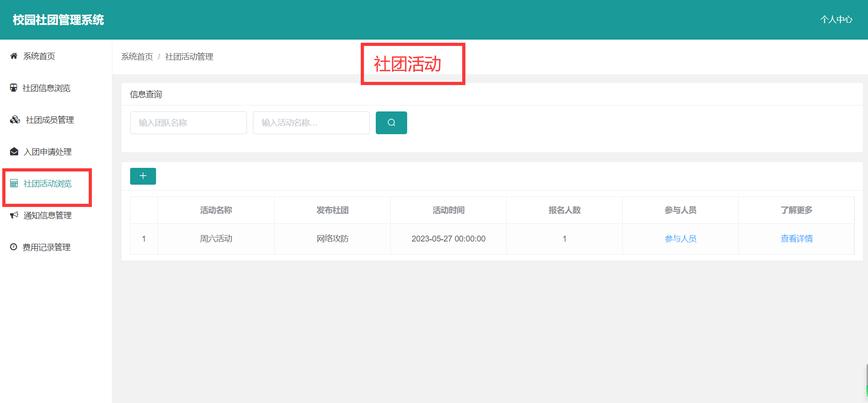Image resolution: width=868 pixels, height=403 pixels.
Task: Click the 系统首页 breadcrumb link
Action: (x=137, y=56)
